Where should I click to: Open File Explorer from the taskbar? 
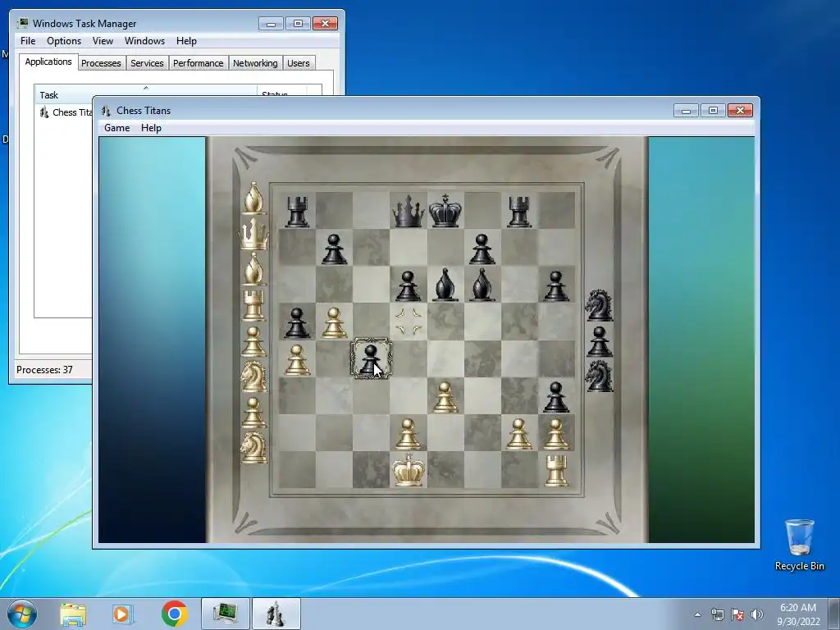click(x=73, y=614)
